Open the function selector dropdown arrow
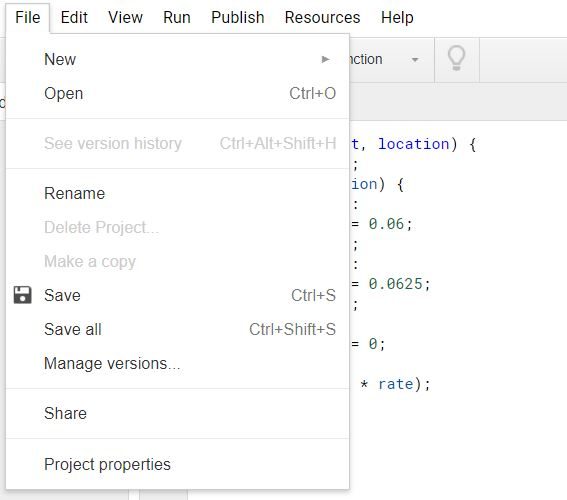 pyautogui.click(x=415, y=60)
